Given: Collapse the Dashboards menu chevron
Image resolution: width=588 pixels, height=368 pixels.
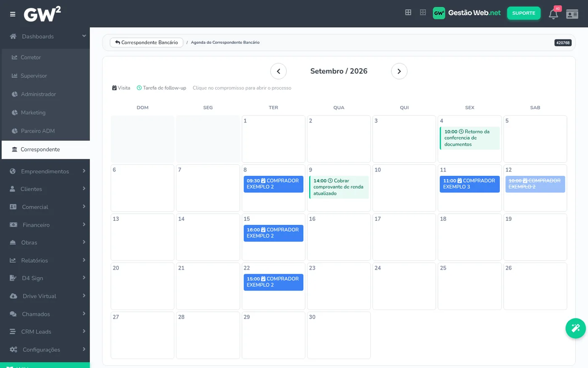Looking at the screenshot, I should coord(84,36).
